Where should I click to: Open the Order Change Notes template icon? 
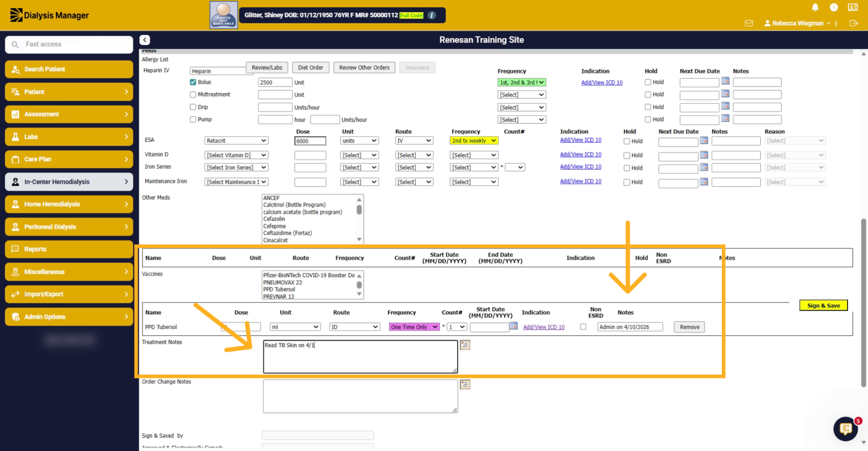pos(465,384)
